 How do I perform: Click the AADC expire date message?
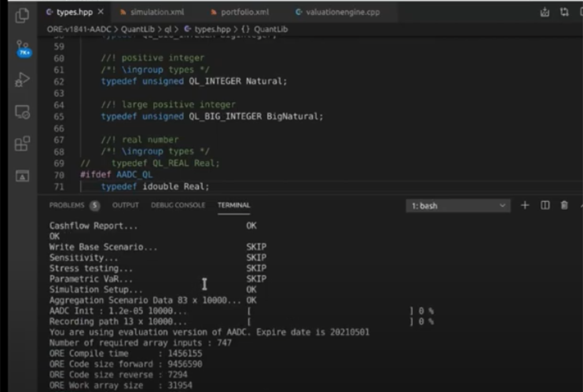209,332
